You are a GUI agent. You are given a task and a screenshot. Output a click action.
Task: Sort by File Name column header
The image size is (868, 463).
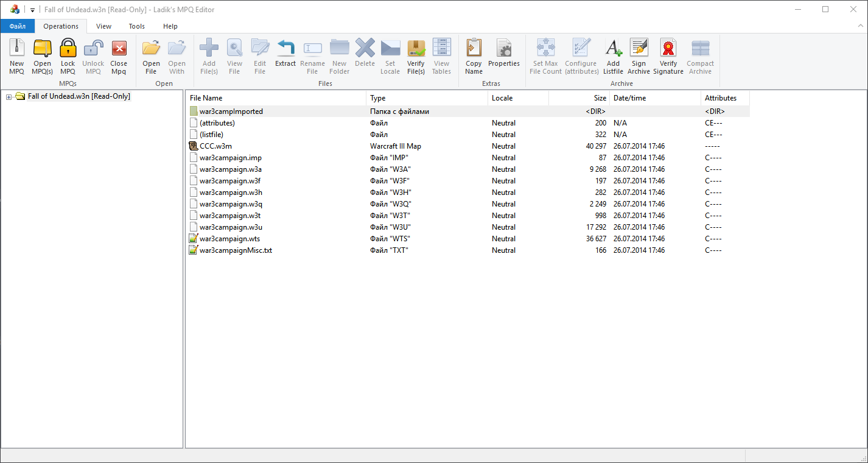click(276, 97)
